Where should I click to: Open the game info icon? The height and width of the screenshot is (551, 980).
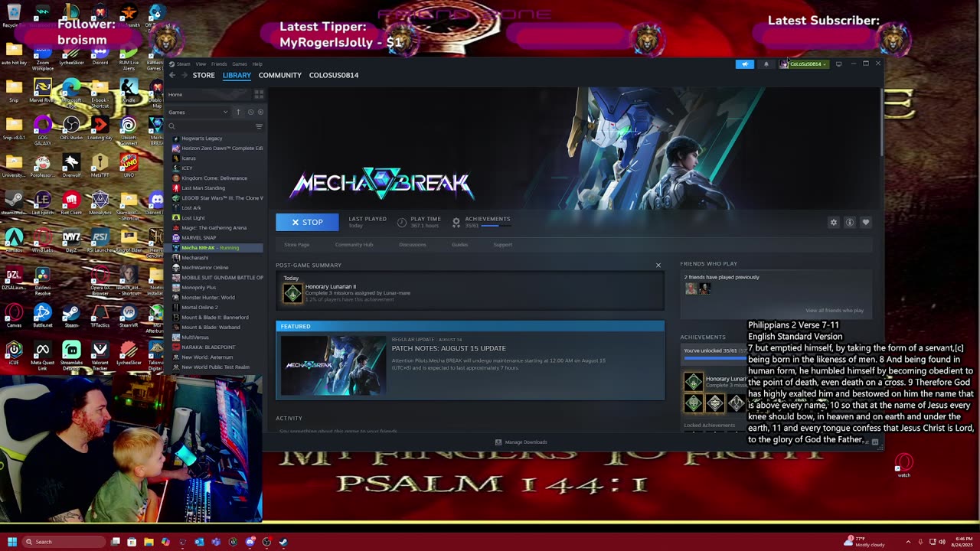850,222
